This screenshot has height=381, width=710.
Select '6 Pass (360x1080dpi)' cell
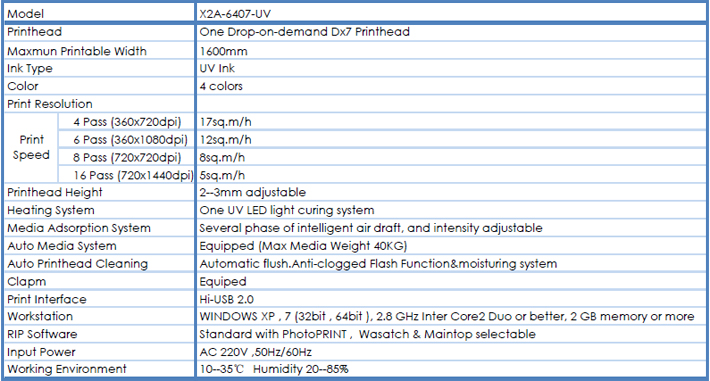click(x=126, y=140)
